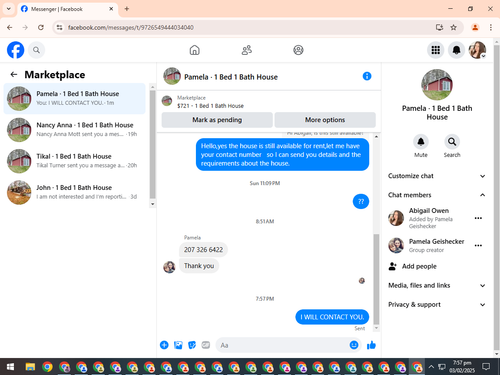Open a new Chrome tab
Image resolution: width=500 pixels, height=375 pixels.
[x=127, y=9]
